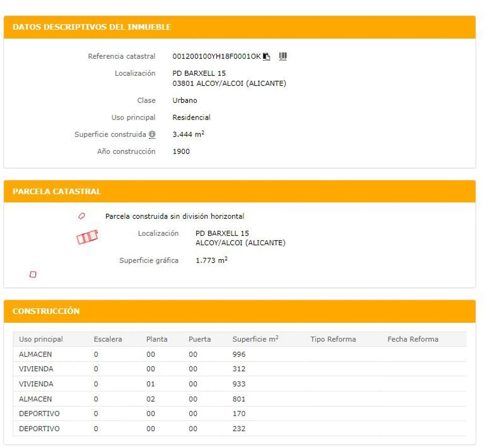The width and height of the screenshot is (488, 448).
Task: Click the 'Planta' column header
Action: coord(157,339)
